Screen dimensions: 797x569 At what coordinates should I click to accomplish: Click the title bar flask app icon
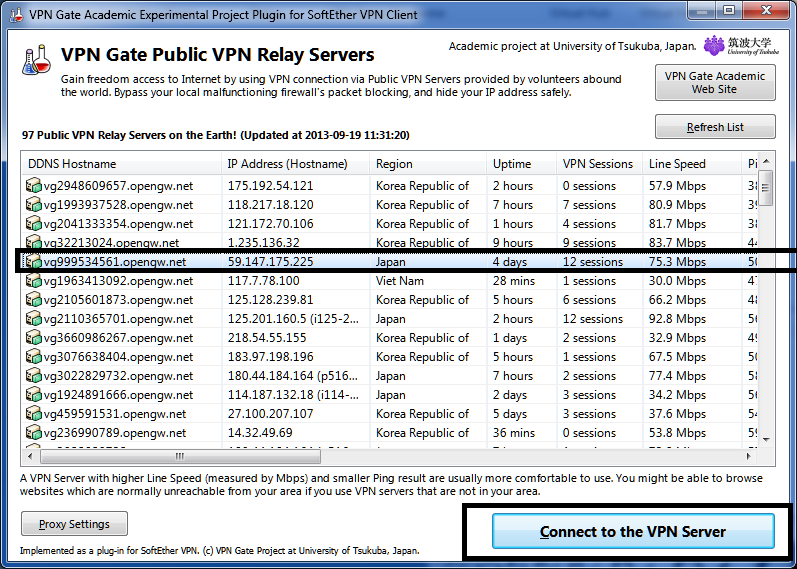(x=16, y=14)
